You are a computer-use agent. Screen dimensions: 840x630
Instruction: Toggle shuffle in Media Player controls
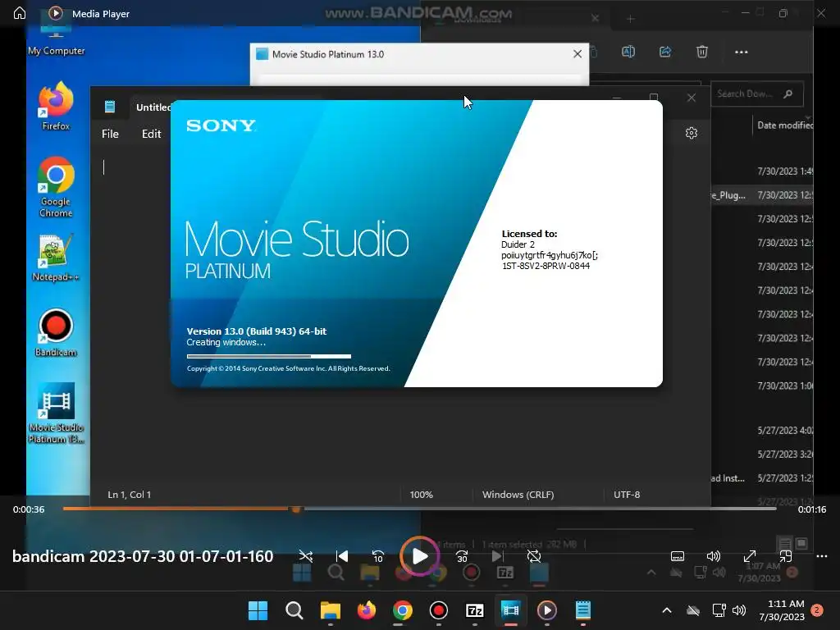(306, 556)
